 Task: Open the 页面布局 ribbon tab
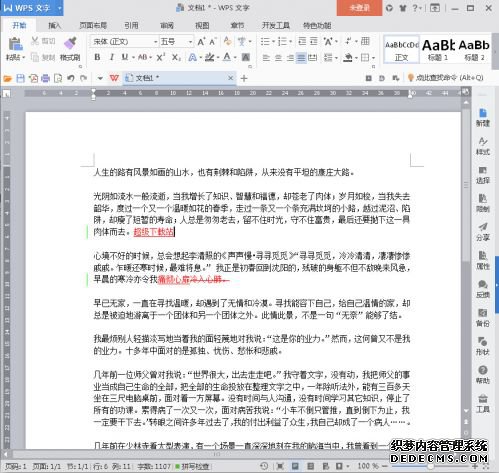[93, 25]
